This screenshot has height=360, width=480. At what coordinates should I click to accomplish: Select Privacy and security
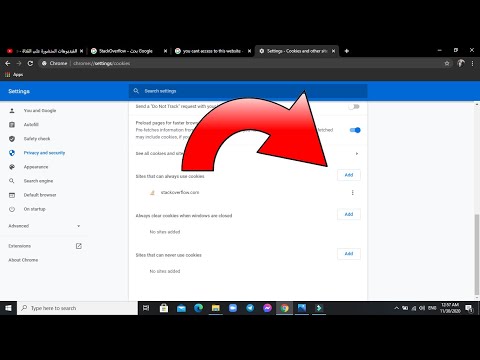tap(44, 153)
